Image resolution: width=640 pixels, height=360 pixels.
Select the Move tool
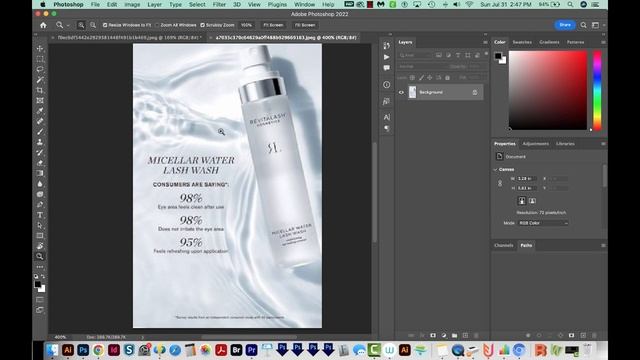coord(40,49)
